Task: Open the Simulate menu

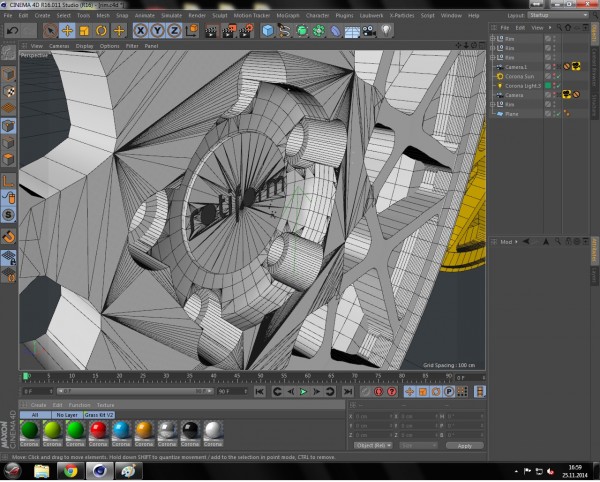Action: pos(171,15)
